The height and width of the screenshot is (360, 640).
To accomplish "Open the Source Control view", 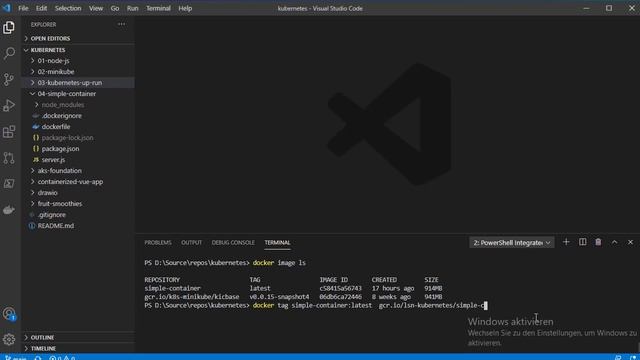I will point(9,79).
